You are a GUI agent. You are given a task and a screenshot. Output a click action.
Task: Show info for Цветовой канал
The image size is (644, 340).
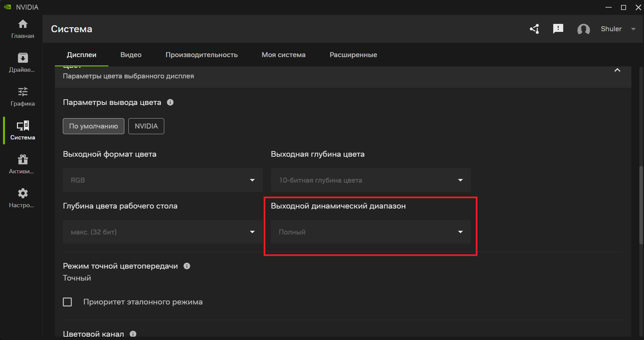pyautogui.click(x=133, y=334)
